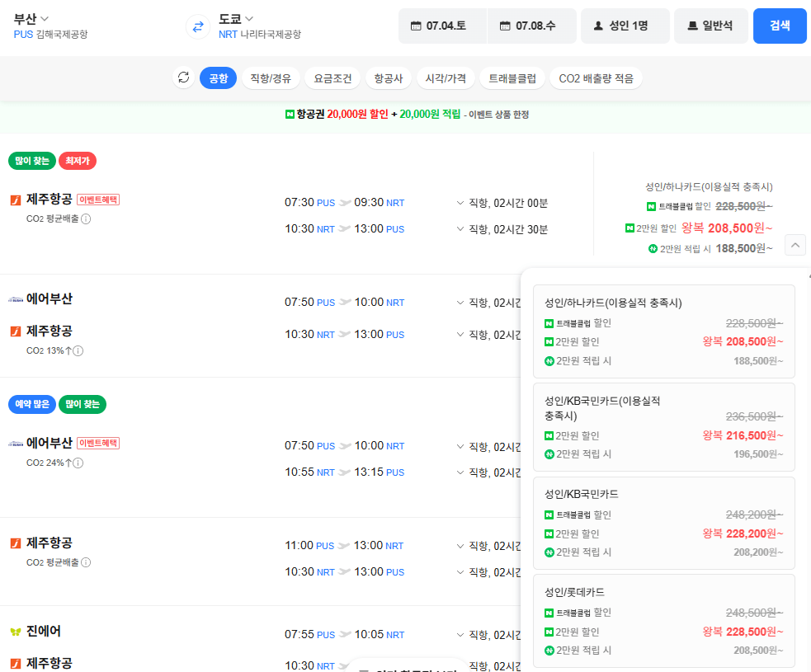Click 제주항공 logo in first result

tap(16, 200)
